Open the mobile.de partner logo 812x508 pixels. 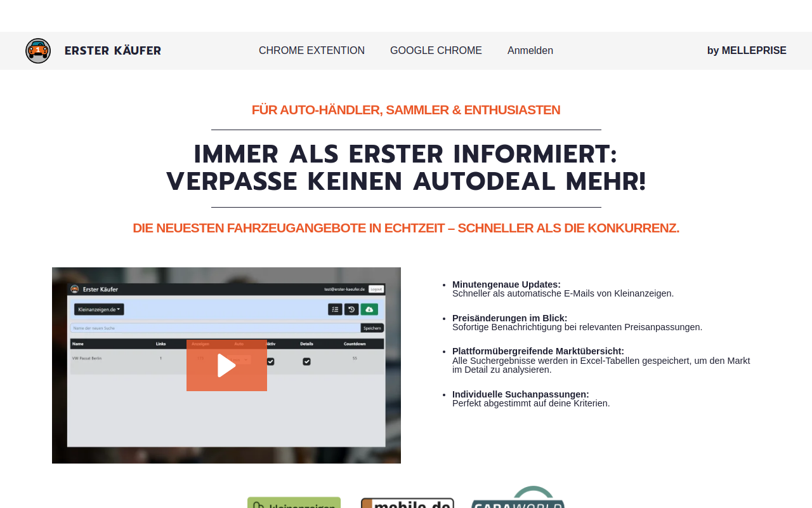tap(407, 503)
